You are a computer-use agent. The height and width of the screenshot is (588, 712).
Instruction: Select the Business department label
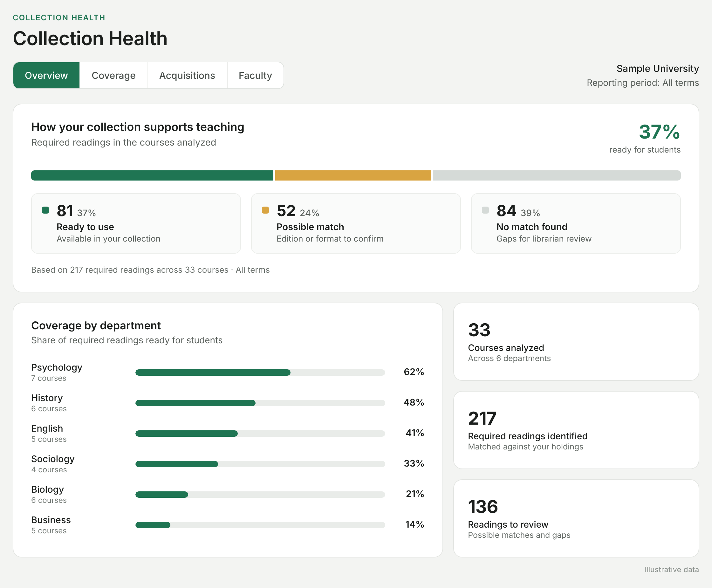[x=51, y=520]
